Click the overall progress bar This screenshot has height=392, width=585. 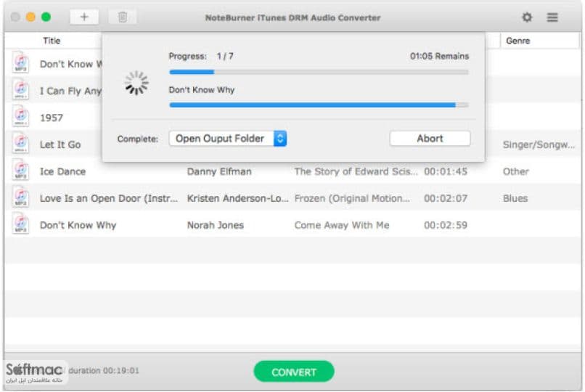[319, 72]
